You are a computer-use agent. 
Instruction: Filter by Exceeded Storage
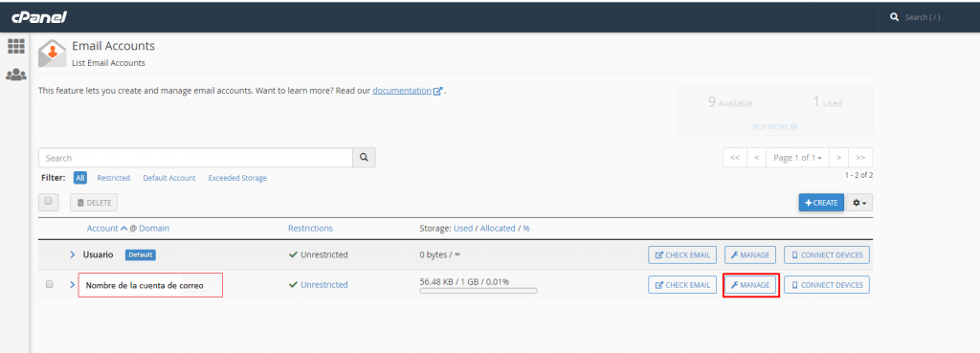tap(237, 178)
